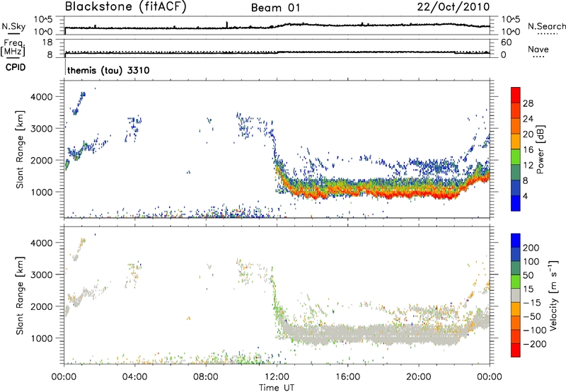The image size is (566, 392).
Task: Click the 2000 tick in power panel
Action: (42, 160)
